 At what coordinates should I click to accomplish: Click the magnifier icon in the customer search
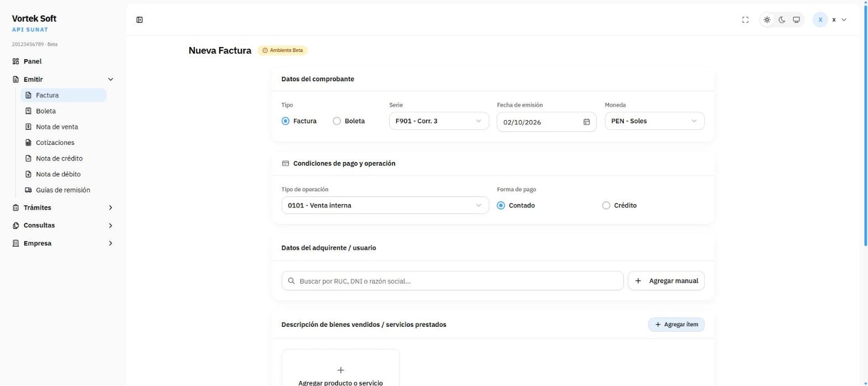coord(291,281)
